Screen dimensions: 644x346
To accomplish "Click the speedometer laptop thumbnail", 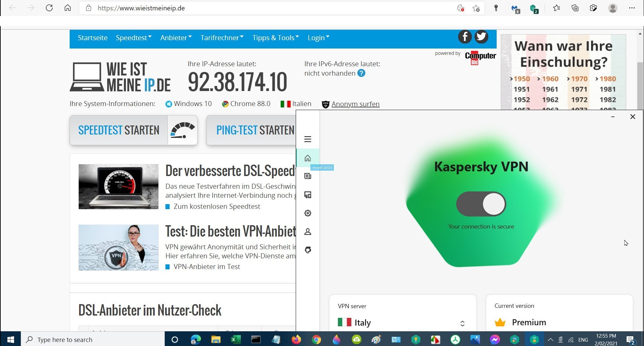I will point(119,187).
